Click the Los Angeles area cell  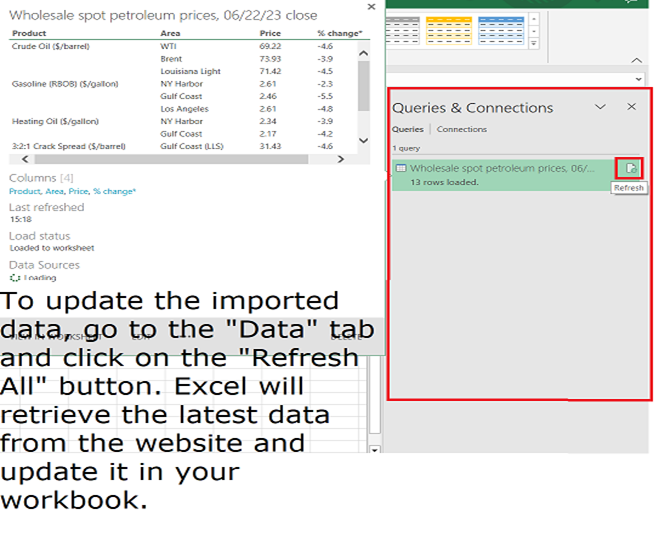click(x=184, y=109)
